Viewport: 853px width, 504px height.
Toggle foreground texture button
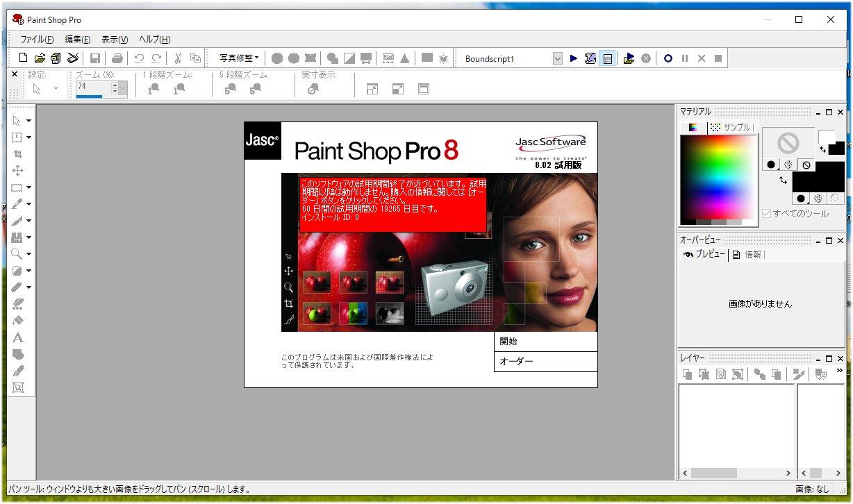[x=788, y=165]
